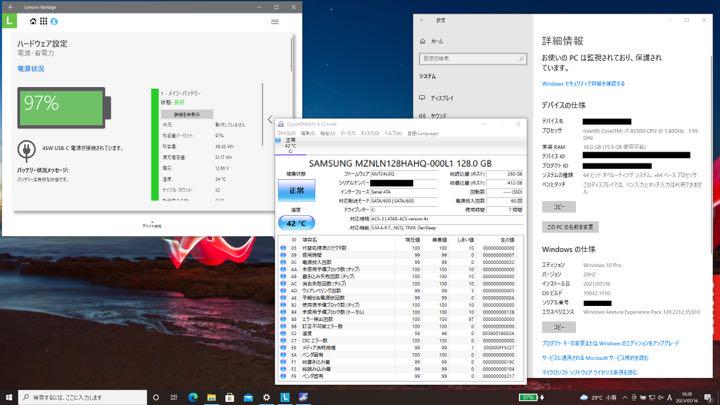Open the Windows Start menu

9,397
